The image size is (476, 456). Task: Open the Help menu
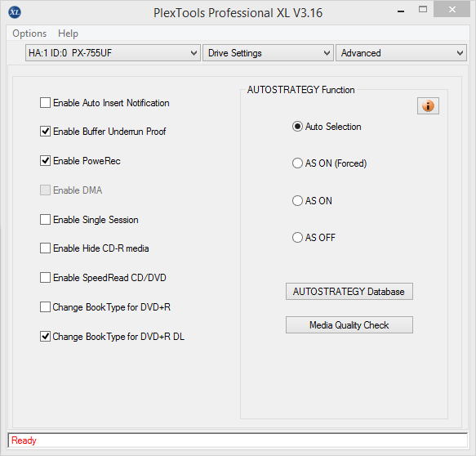pos(68,34)
